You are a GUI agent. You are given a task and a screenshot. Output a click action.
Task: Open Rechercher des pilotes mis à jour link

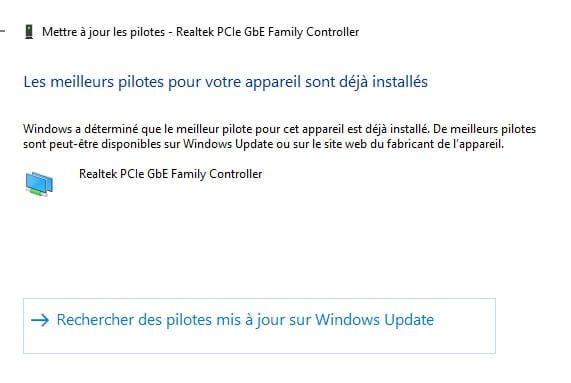pyautogui.click(x=245, y=320)
